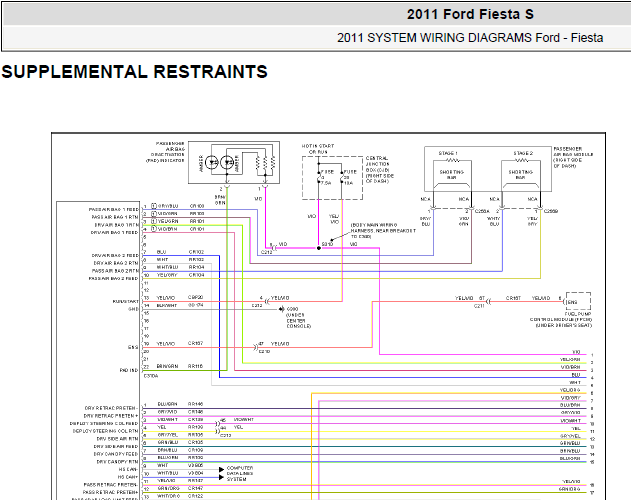Select circuit code "CR102"
This screenshot has width=631, height=500.
coord(196,252)
